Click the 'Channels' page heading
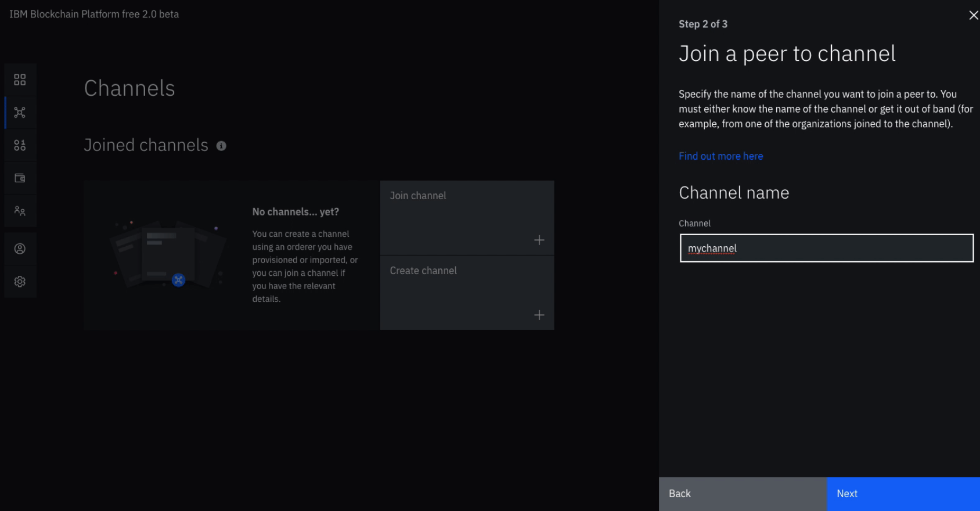The width and height of the screenshot is (980, 511). pos(129,88)
